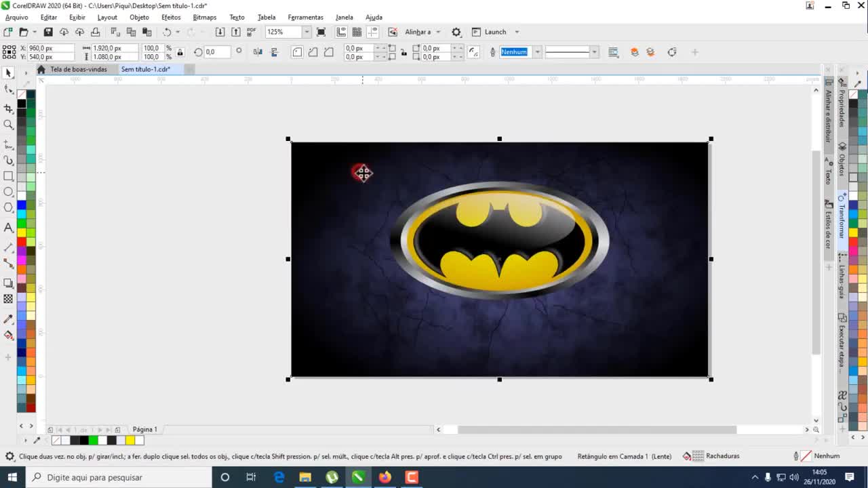Select Chamfered corner style
Screen dimensions: 868x488
coord(329,52)
